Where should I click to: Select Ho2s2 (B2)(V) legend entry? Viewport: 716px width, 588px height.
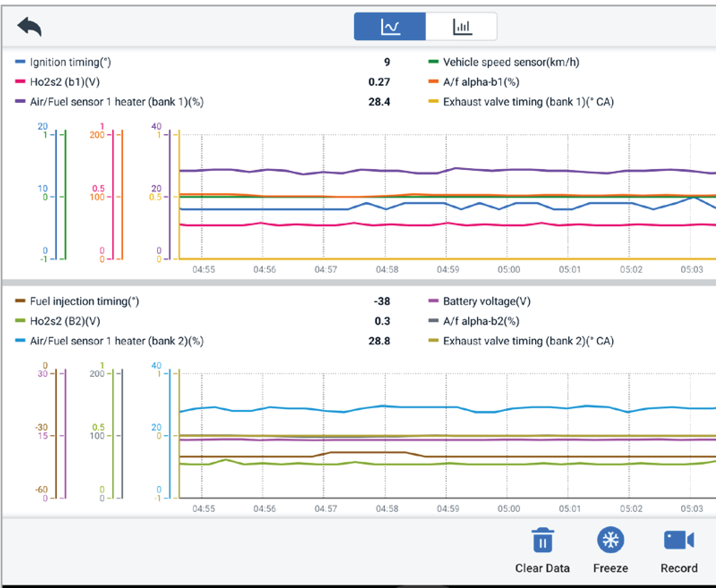(x=65, y=321)
